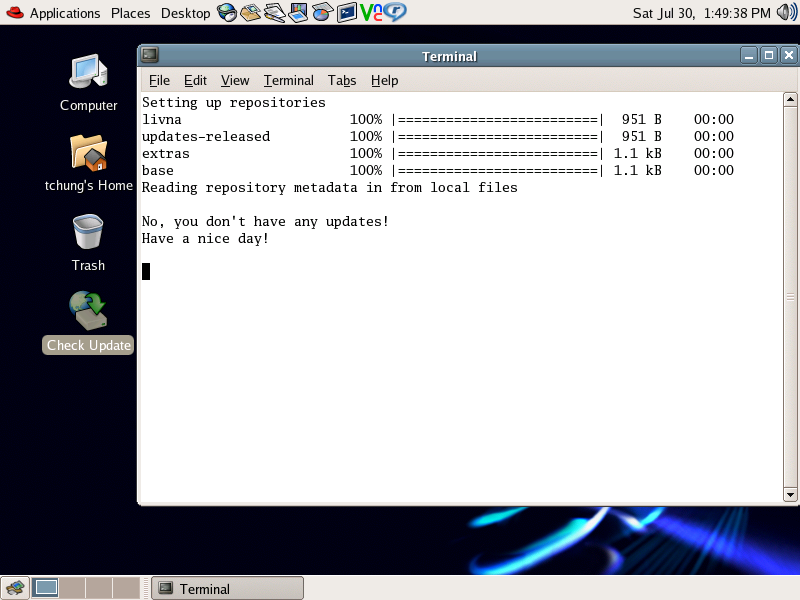Image resolution: width=800 pixels, height=600 pixels.
Task: Minimize the Terminal window
Action: click(749, 55)
